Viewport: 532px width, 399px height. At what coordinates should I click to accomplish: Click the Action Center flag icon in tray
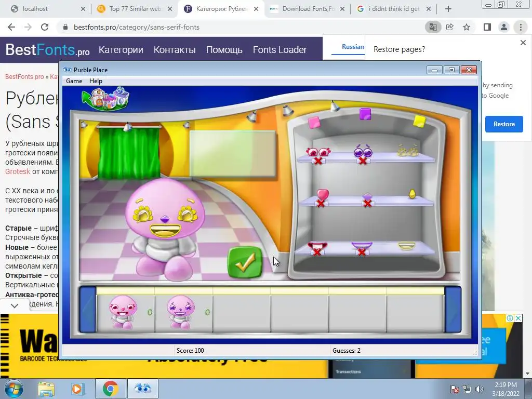(455, 389)
